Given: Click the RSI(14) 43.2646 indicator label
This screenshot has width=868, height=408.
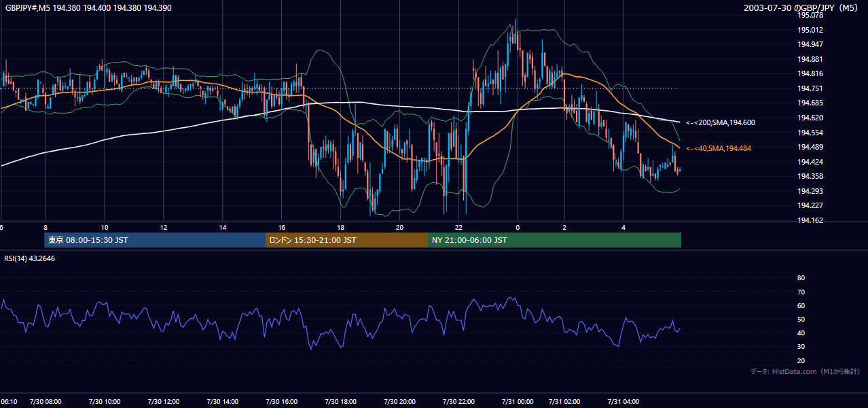Looking at the screenshot, I should coord(30,258).
